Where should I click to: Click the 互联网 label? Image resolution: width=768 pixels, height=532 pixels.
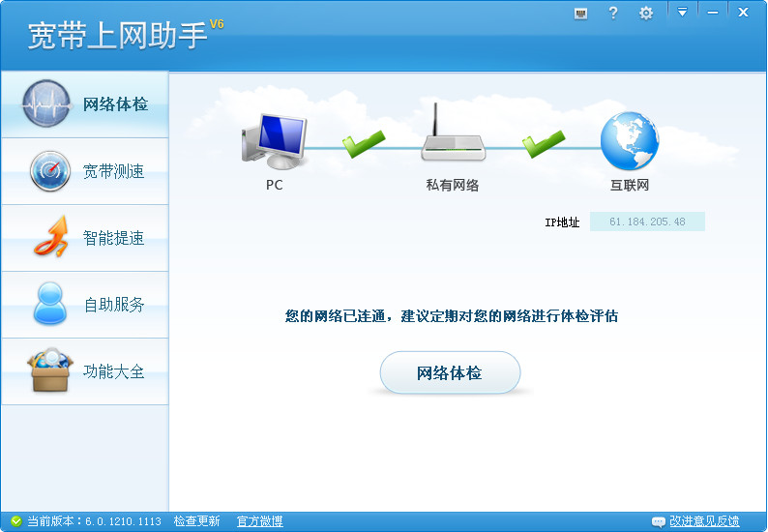click(630, 185)
